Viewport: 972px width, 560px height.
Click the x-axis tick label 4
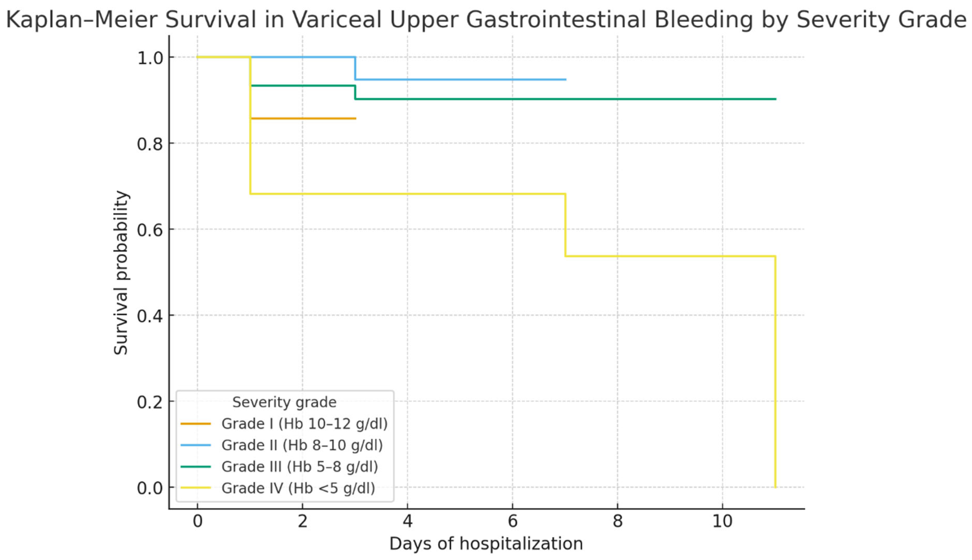pos(407,522)
